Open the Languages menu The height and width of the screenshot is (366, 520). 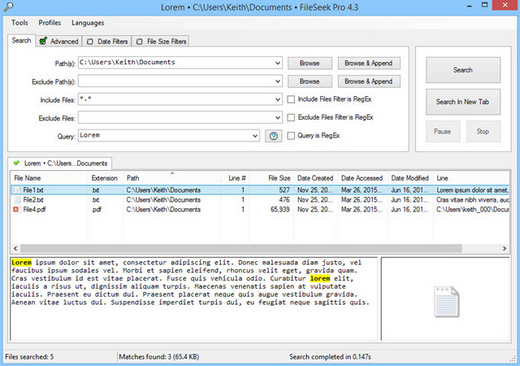coord(88,23)
